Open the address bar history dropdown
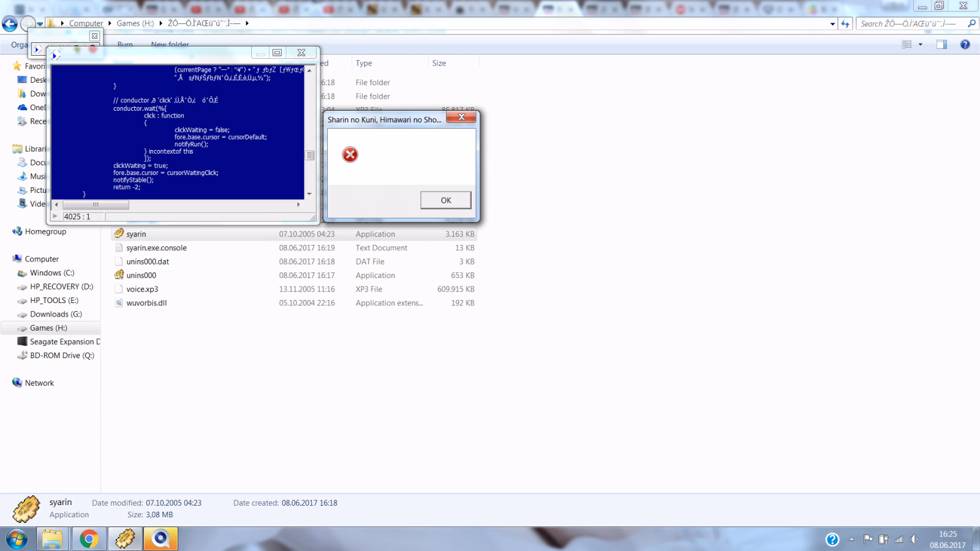Image resolution: width=980 pixels, height=551 pixels. pyautogui.click(x=832, y=24)
